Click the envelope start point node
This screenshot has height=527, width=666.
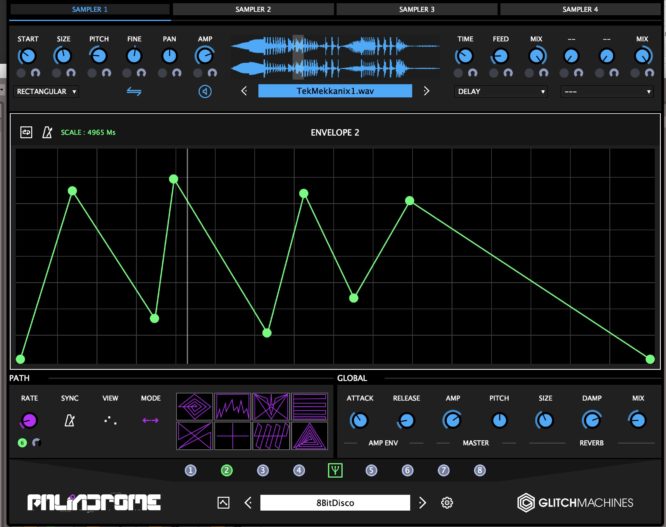[20, 359]
